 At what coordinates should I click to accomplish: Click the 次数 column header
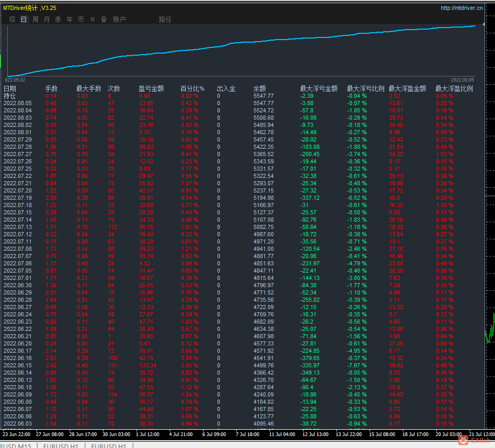click(113, 88)
